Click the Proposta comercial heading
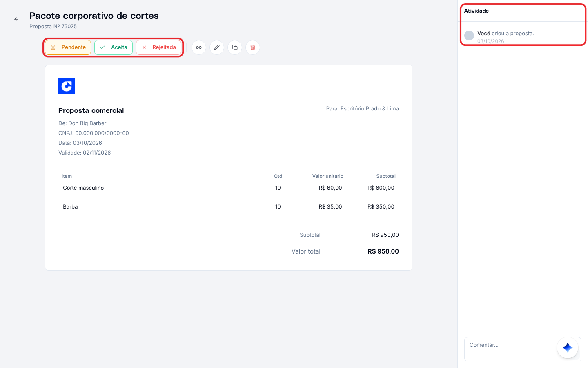The height and width of the screenshot is (368, 588). click(91, 110)
